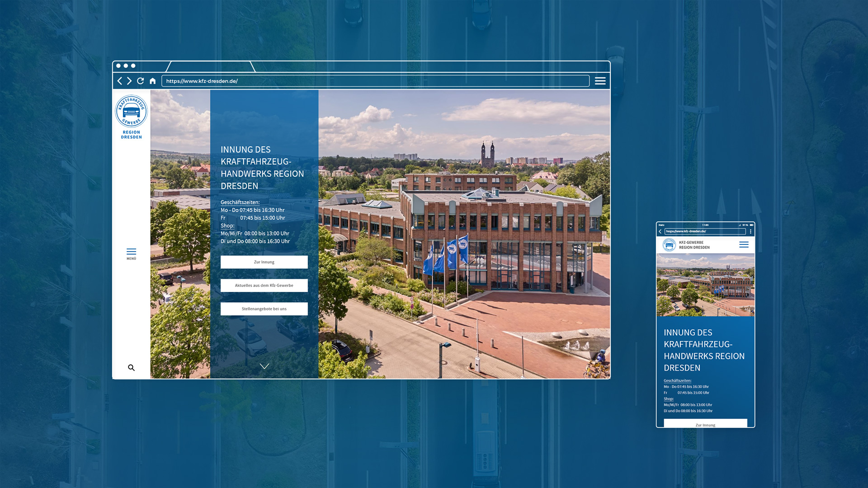This screenshot has width=868, height=488.
Task: Tap the mobile URL address bar
Action: pos(704,231)
